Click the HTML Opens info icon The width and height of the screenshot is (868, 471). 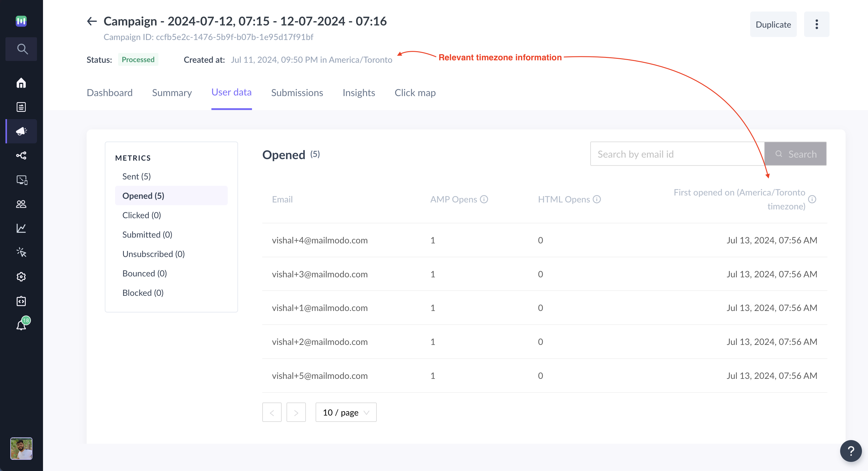[596, 199]
